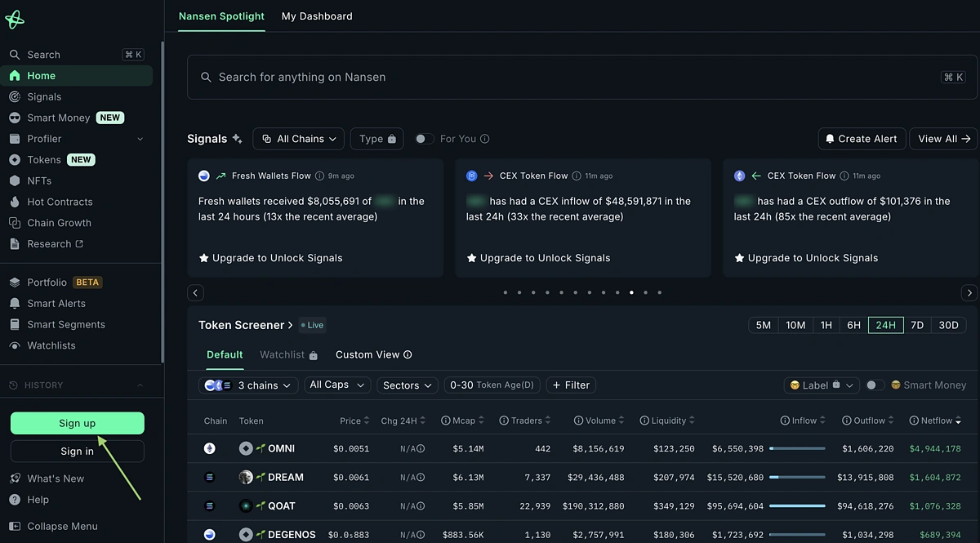Click the Collapse Menu icon
Image resolution: width=980 pixels, height=543 pixels.
click(15, 527)
